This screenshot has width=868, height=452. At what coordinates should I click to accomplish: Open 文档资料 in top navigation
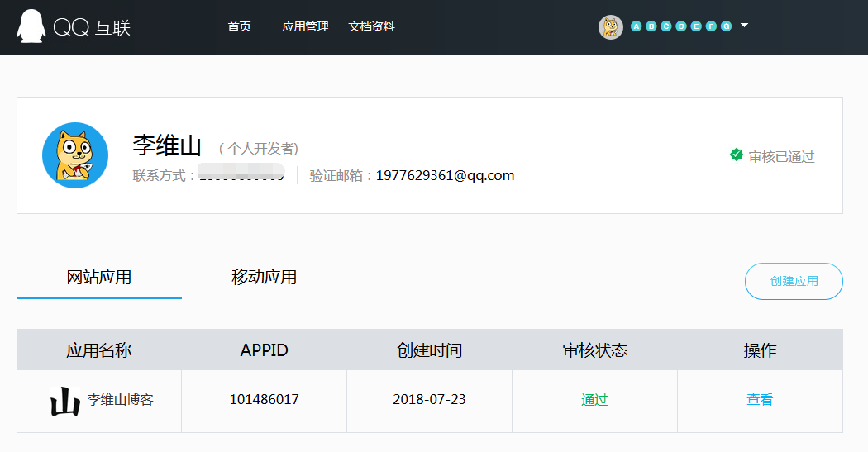pos(371,26)
